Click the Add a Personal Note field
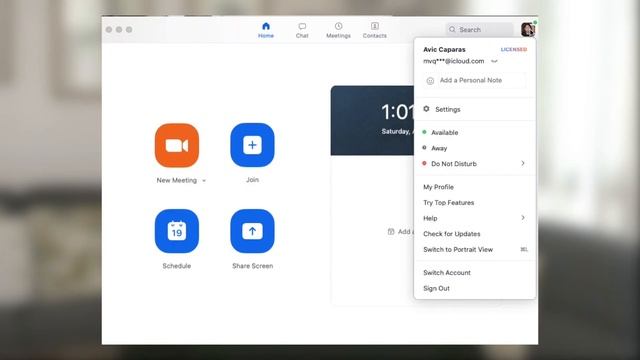 point(475,80)
